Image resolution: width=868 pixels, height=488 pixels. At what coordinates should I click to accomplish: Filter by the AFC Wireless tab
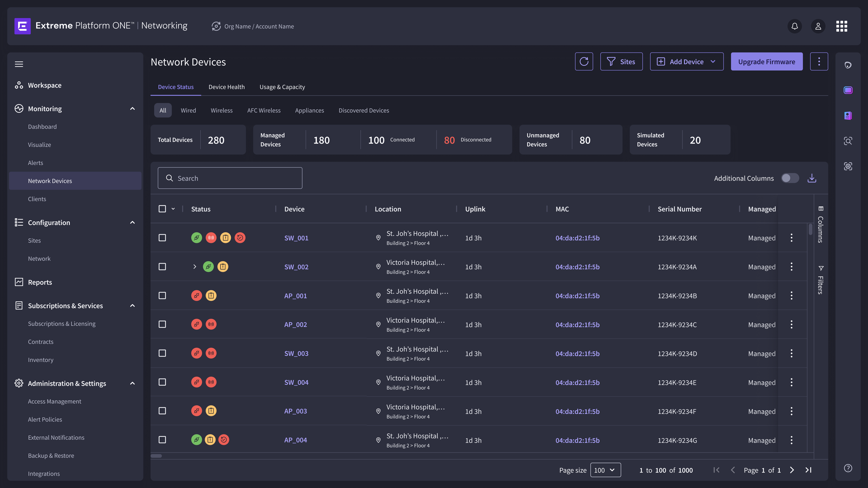click(264, 110)
